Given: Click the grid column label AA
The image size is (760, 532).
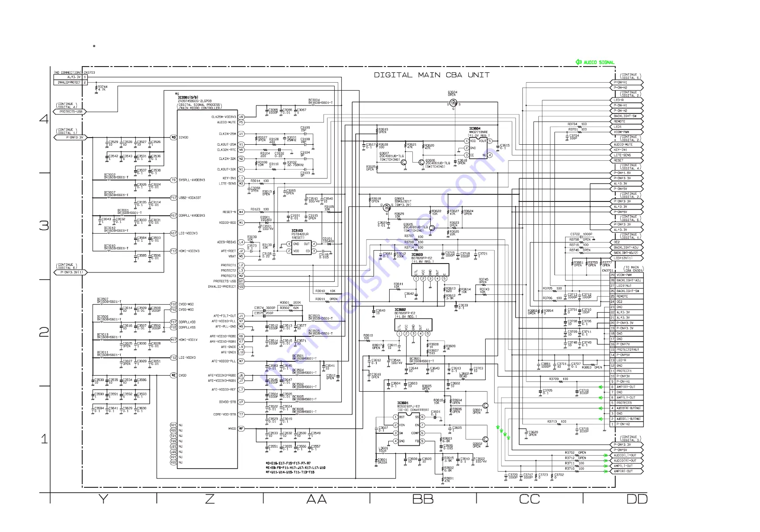Looking at the screenshot, I should coord(316,499).
